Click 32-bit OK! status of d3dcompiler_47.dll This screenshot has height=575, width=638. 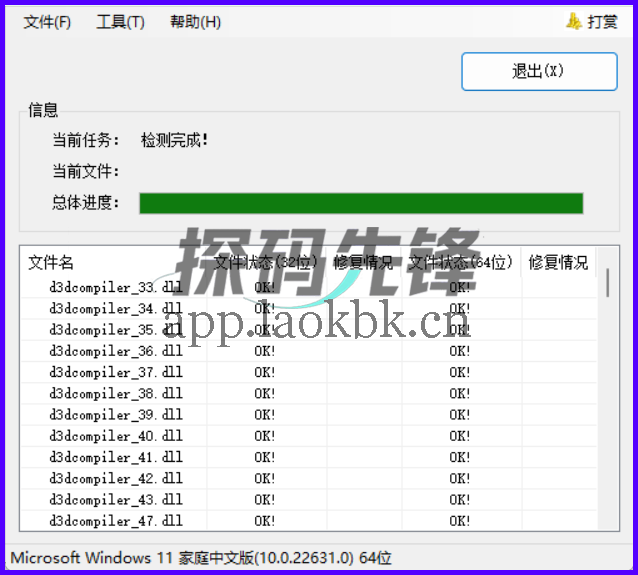264,520
